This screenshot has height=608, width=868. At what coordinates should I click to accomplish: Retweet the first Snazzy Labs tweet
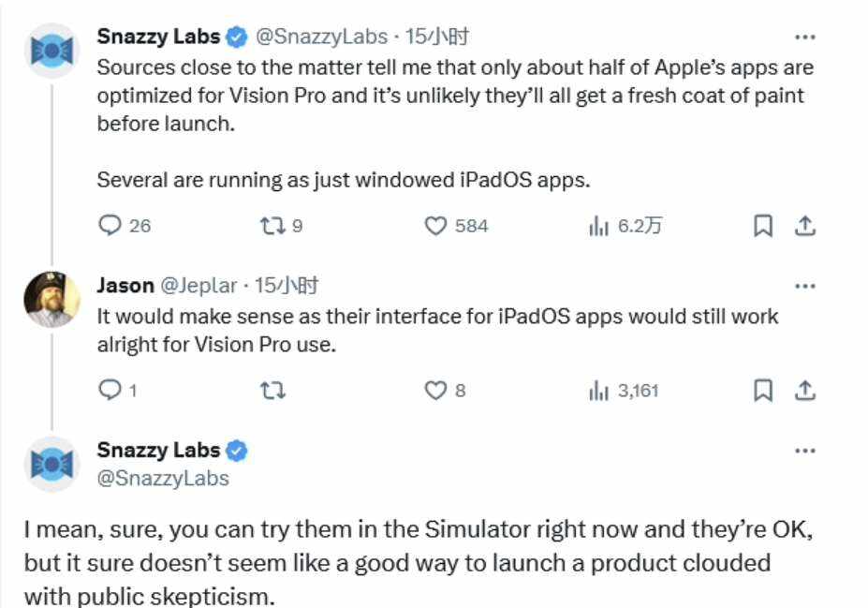[x=272, y=226]
